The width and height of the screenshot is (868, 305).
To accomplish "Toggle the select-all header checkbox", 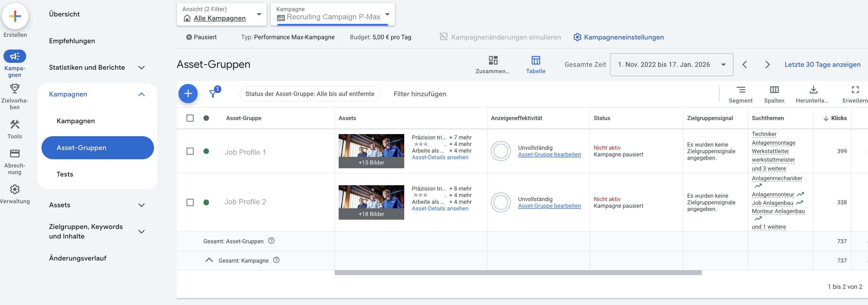I will (x=190, y=118).
